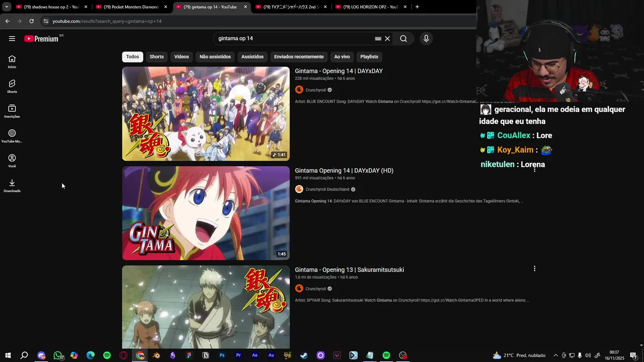The width and height of the screenshot is (644, 362).
Task: Run search with the magnifier button
Action: (x=404, y=39)
